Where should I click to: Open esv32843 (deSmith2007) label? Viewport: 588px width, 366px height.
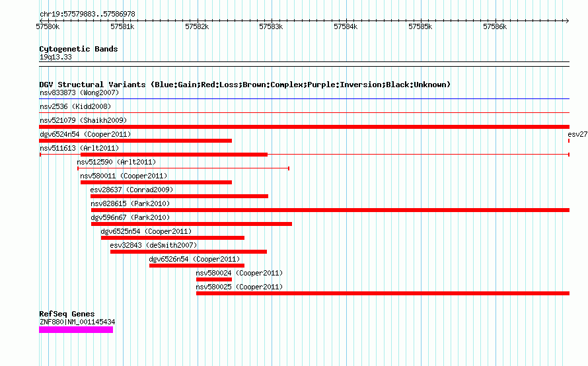pos(153,245)
